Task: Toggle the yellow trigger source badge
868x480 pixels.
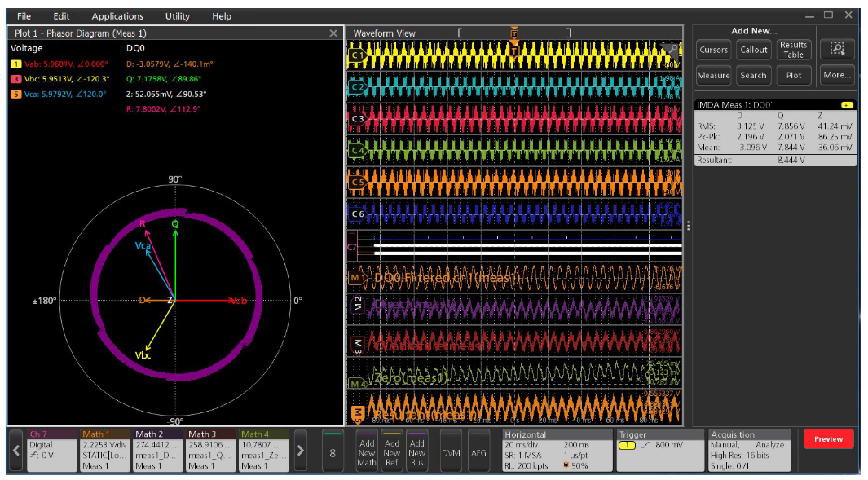Action: coord(625,446)
